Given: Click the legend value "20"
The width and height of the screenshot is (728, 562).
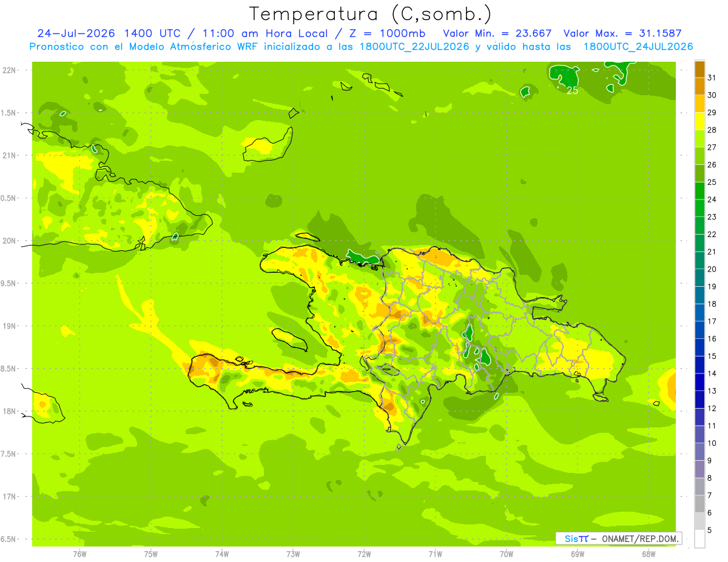Looking at the screenshot, I should (712, 269).
